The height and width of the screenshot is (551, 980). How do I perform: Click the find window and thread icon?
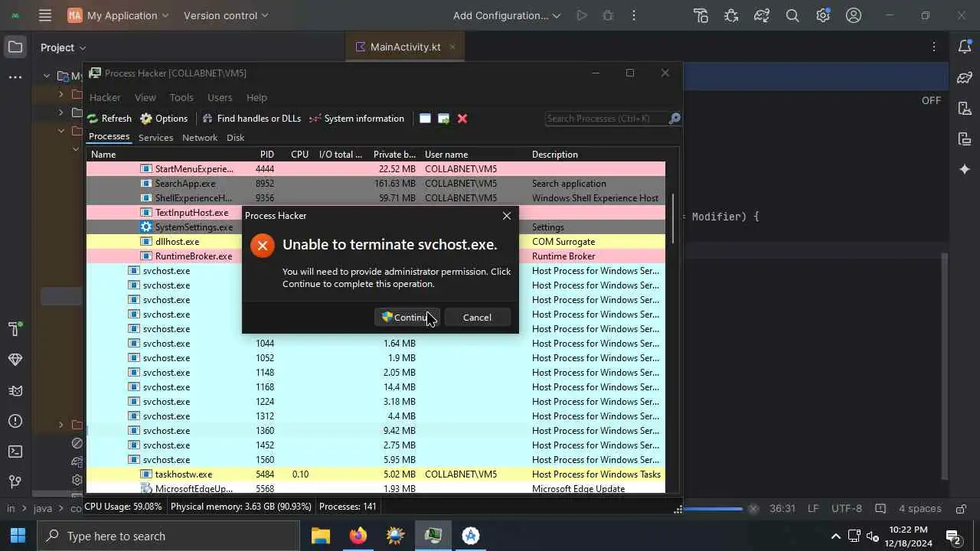(443, 119)
